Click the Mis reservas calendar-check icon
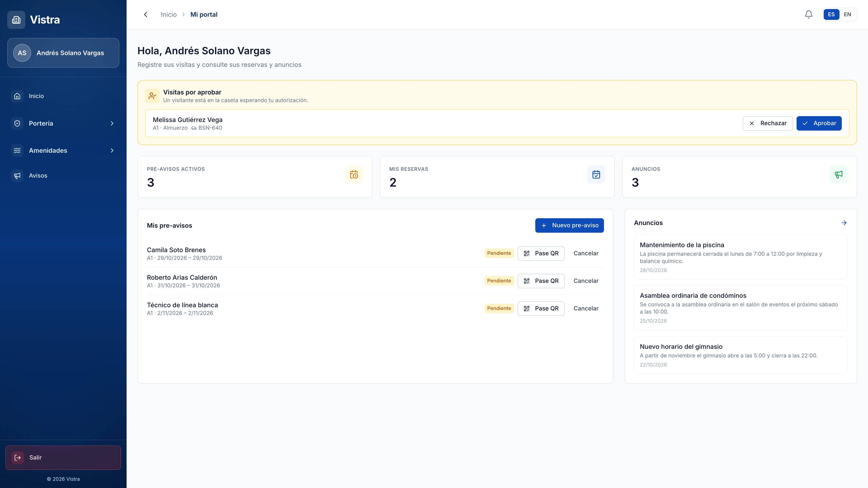Image resolution: width=868 pixels, height=488 pixels. [x=596, y=174]
